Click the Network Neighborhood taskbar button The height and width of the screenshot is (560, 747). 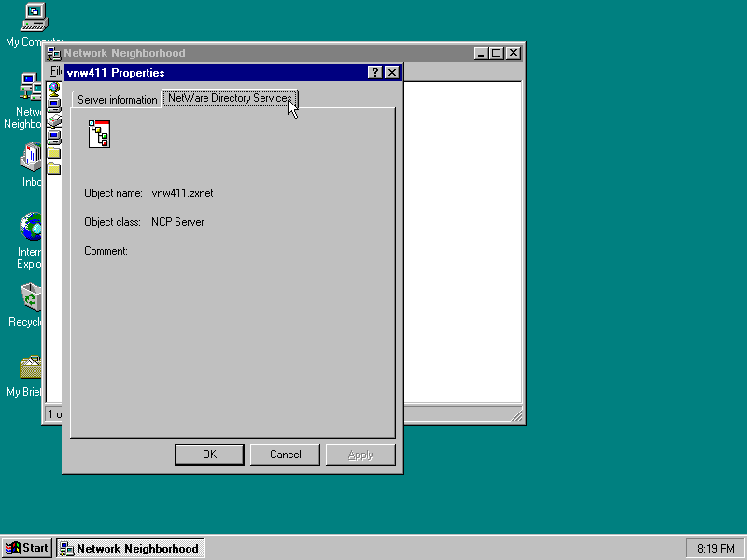(x=130, y=548)
